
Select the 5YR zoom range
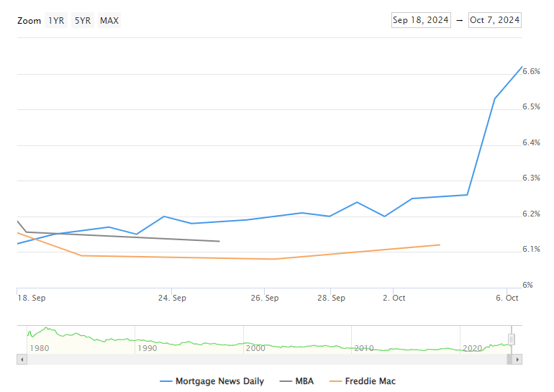[83, 20]
